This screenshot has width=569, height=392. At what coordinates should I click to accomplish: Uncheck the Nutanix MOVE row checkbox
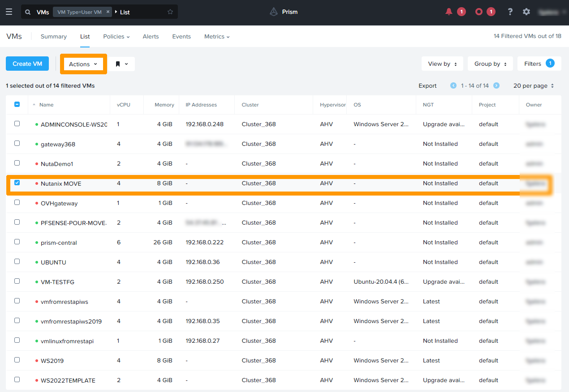point(17,183)
